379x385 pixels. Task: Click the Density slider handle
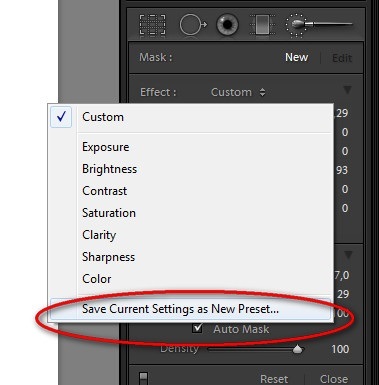[x=297, y=349]
